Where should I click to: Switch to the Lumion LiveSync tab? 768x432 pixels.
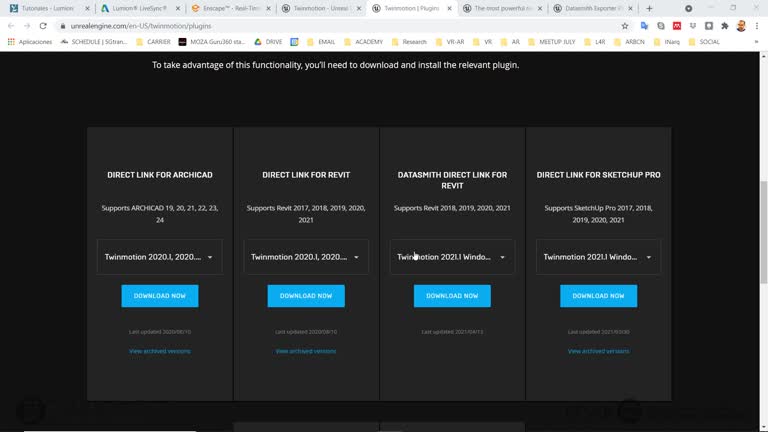pyautogui.click(x=139, y=8)
